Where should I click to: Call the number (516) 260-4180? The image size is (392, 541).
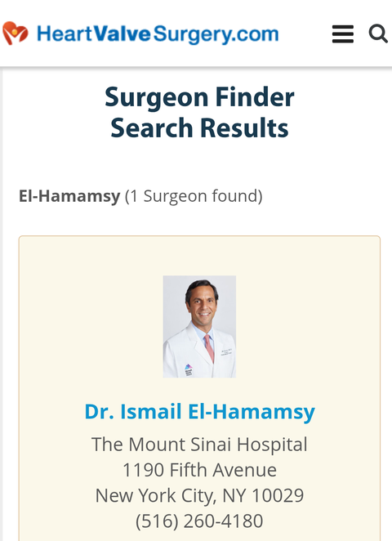[x=199, y=521]
